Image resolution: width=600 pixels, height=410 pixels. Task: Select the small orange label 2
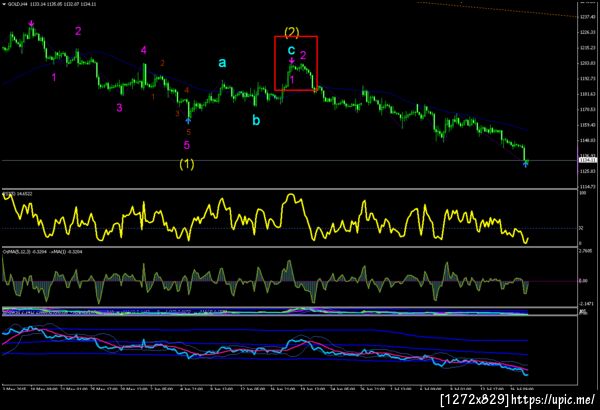(163, 63)
